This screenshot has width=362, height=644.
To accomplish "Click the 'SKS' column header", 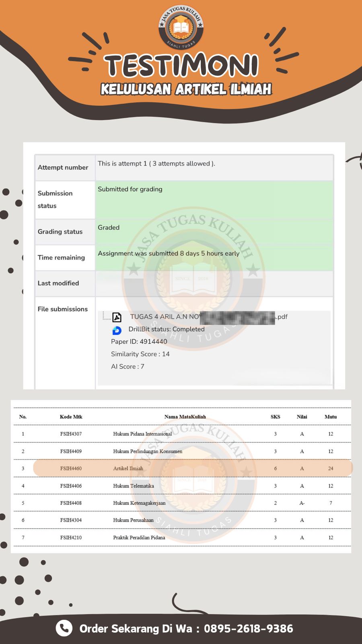I will (276, 417).
